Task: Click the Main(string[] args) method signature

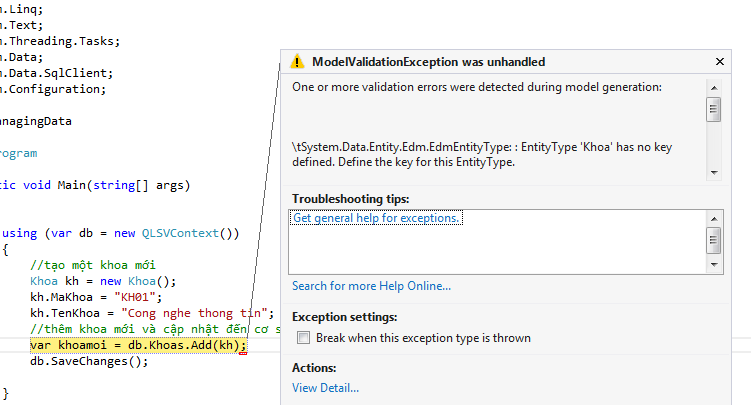Action: [124, 185]
